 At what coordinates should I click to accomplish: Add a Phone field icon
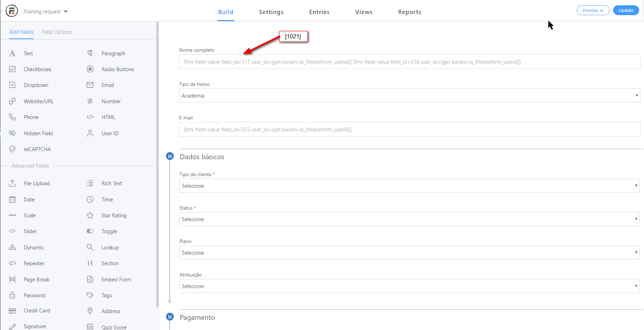click(x=12, y=117)
